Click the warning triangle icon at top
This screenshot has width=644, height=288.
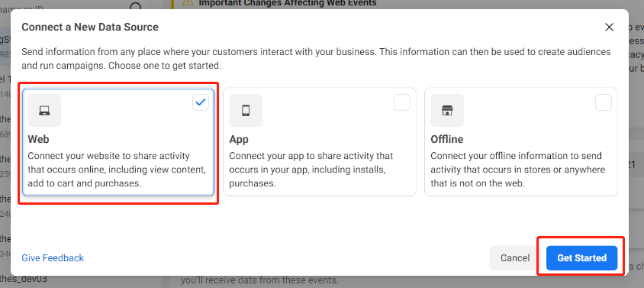(187, 3)
